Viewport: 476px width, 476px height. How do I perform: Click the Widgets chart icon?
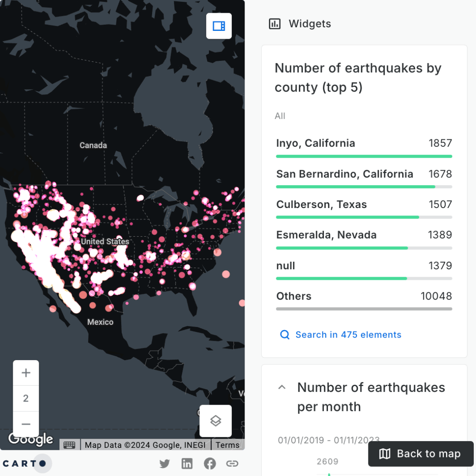point(275,24)
